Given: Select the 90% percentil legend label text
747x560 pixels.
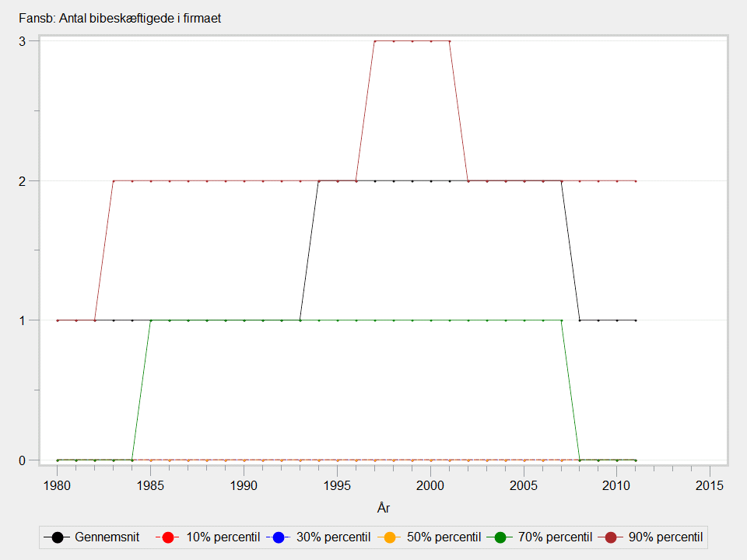Looking at the screenshot, I should click(665, 537).
